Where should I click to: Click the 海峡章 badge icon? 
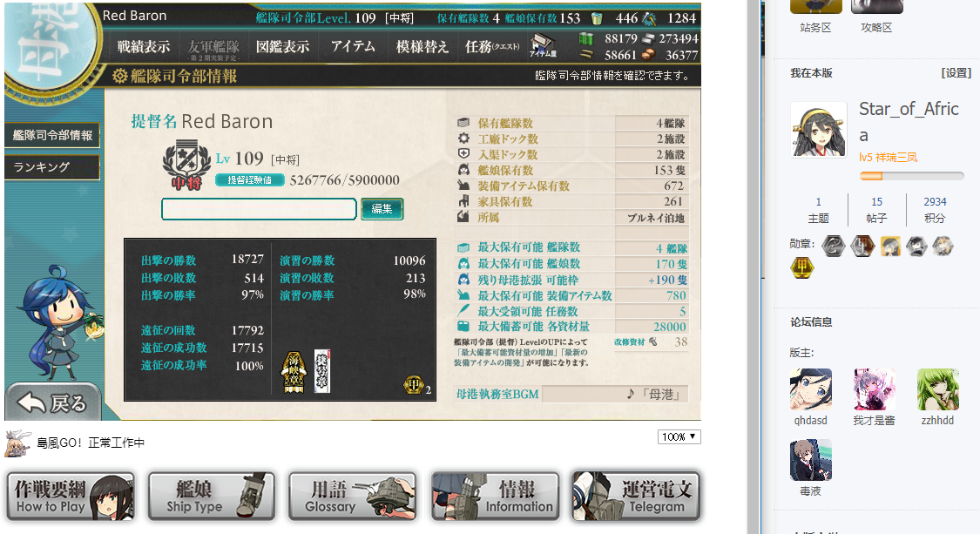(x=294, y=372)
